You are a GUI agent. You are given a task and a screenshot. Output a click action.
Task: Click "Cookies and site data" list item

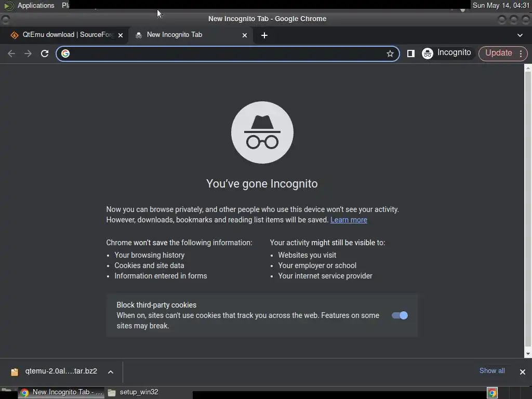click(x=149, y=265)
